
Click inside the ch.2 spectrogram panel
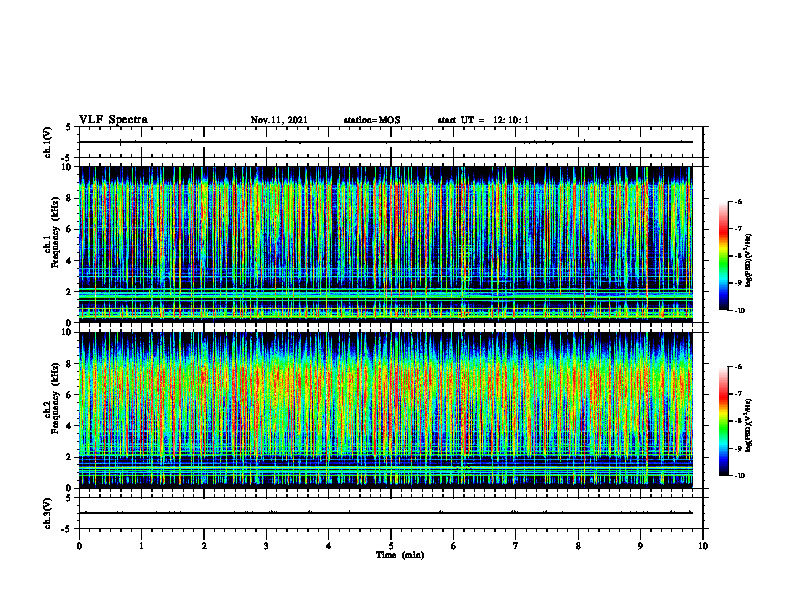tap(386, 410)
